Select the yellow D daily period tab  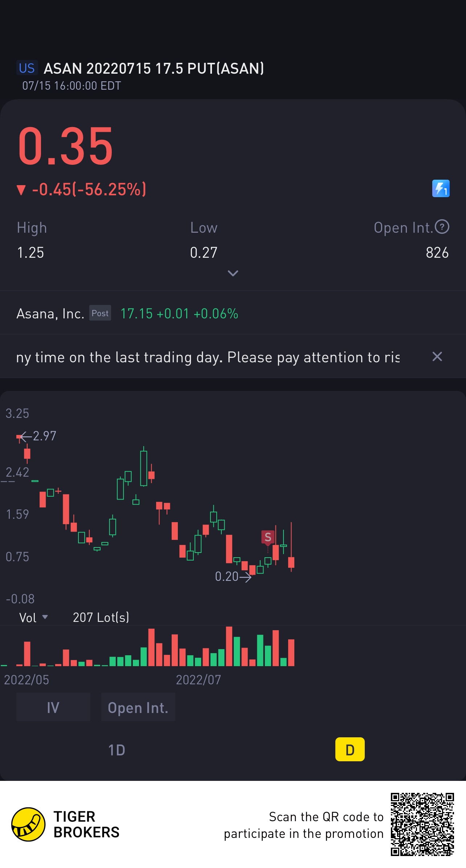click(x=350, y=749)
